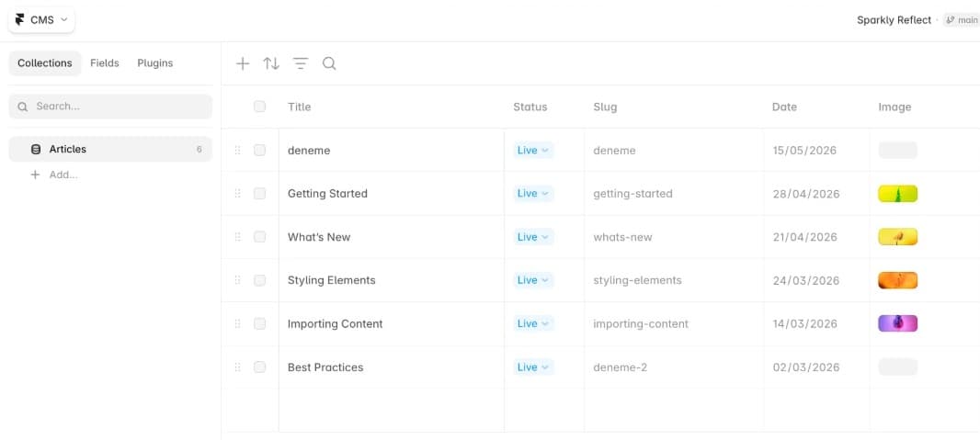Open Live status dropdown for Getting Started
This screenshot has width=980, height=440.
coord(533,194)
